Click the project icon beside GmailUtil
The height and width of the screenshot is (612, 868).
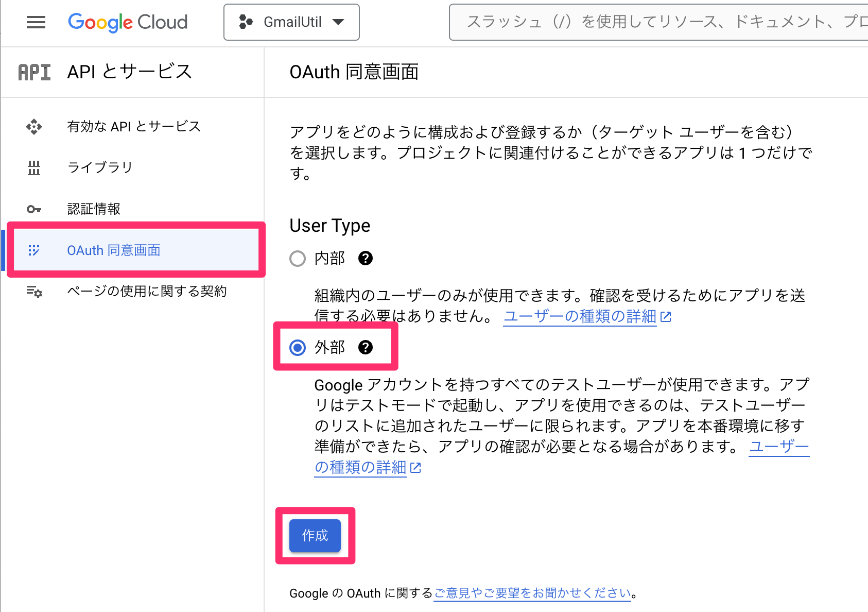pyautogui.click(x=246, y=22)
